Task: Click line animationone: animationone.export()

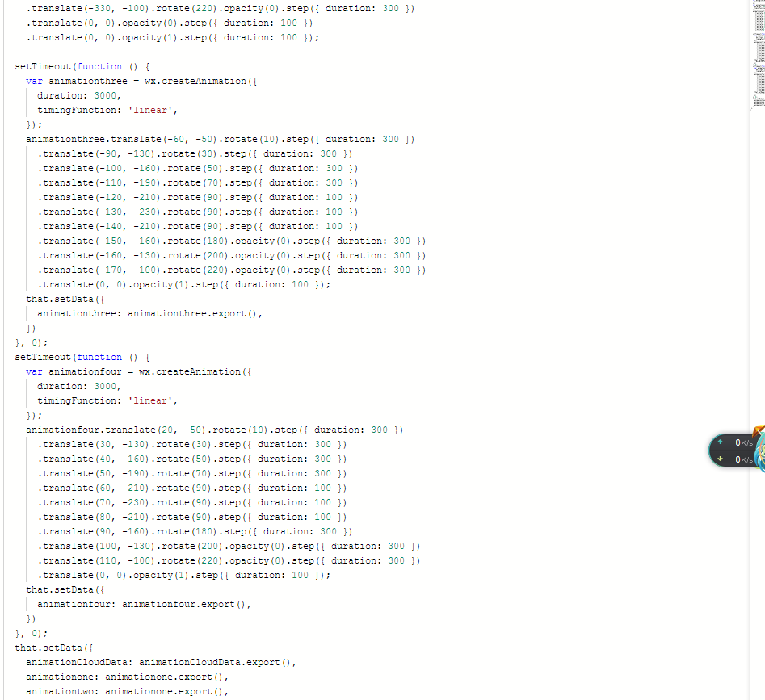Action: (x=128, y=677)
